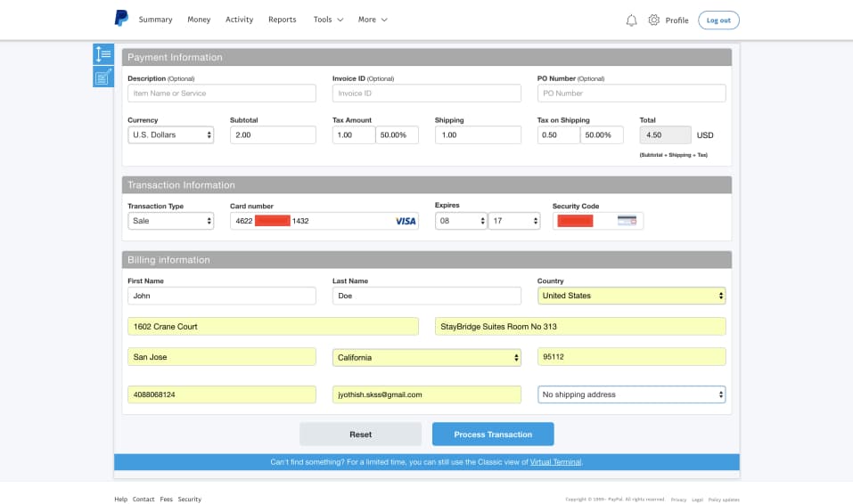
Task: Click the line-spacing layout icon in sidebar
Action: tap(103, 54)
